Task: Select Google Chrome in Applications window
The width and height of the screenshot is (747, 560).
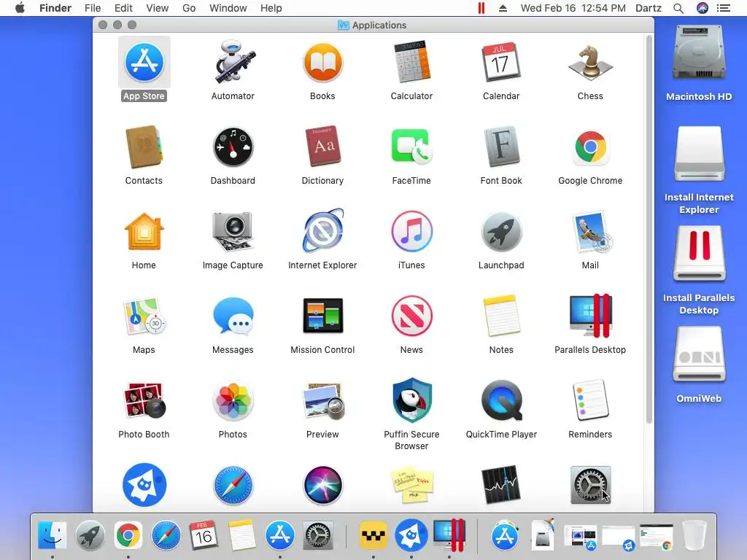Action: [590, 147]
